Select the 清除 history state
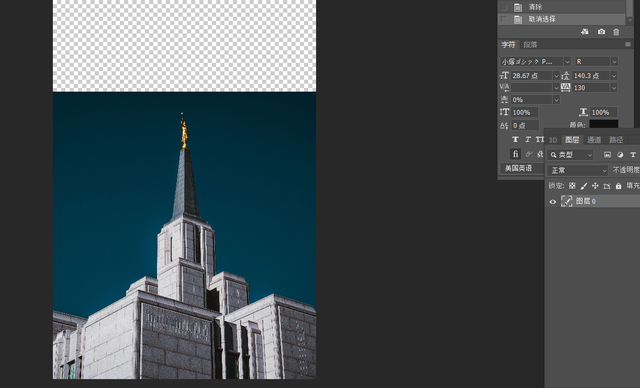This screenshot has width=640, height=388. pos(562,7)
